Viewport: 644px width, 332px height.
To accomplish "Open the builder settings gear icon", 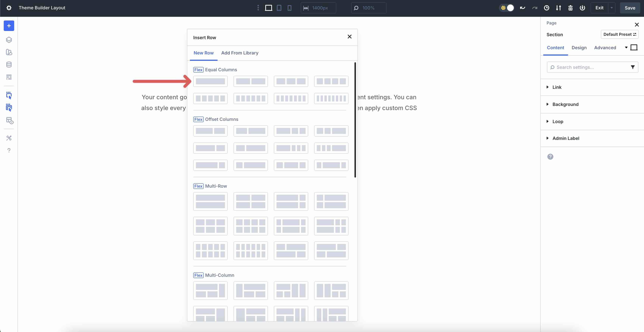I will click(x=9, y=8).
